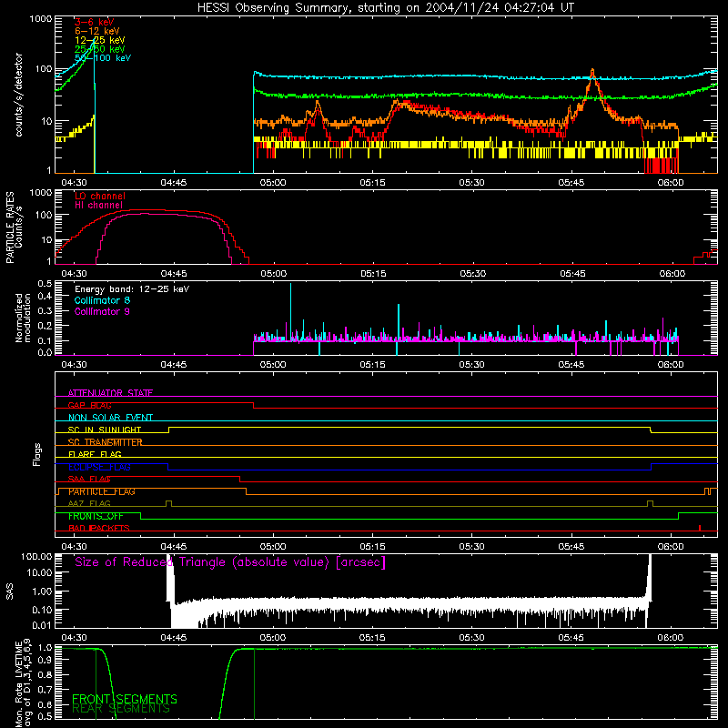Click the 1000 tick on the particle-rates axis
This screenshot has height=728, width=728.
click(x=41, y=193)
